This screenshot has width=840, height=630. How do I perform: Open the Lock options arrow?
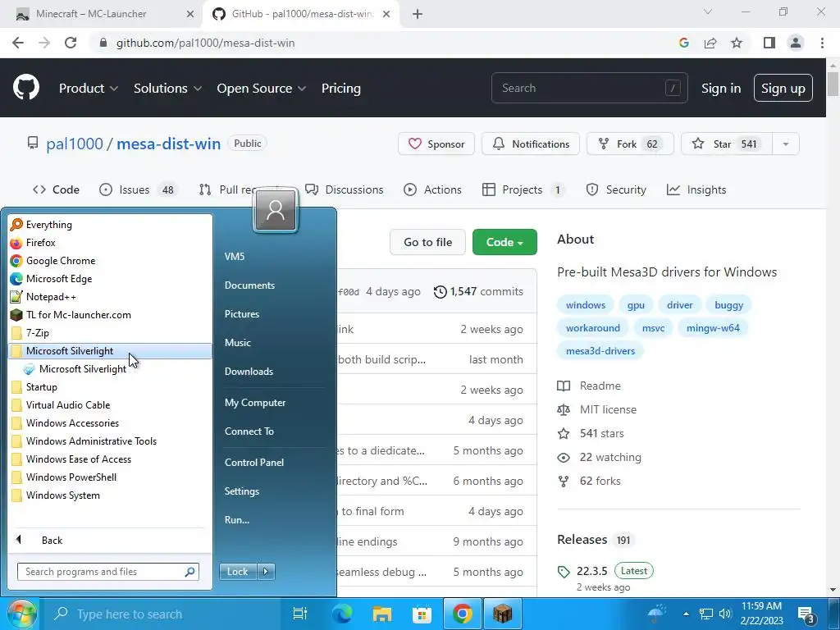point(266,572)
